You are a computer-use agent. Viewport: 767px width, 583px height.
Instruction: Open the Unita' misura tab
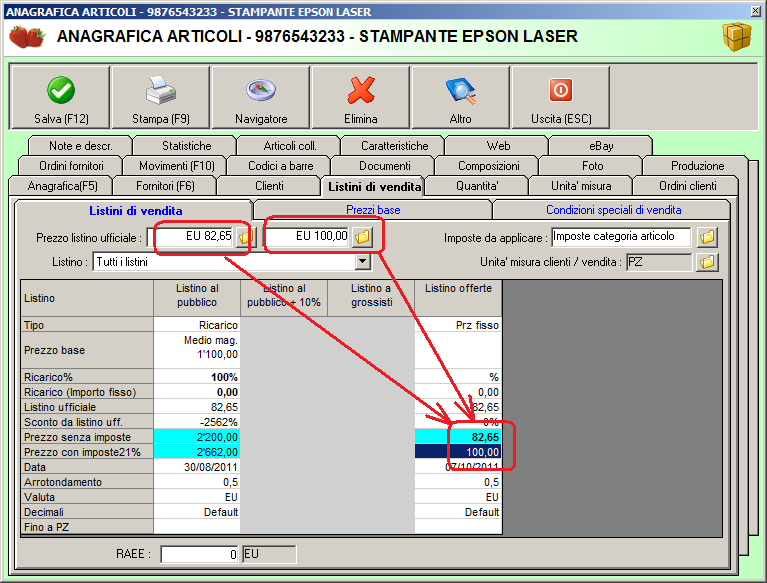pos(581,186)
